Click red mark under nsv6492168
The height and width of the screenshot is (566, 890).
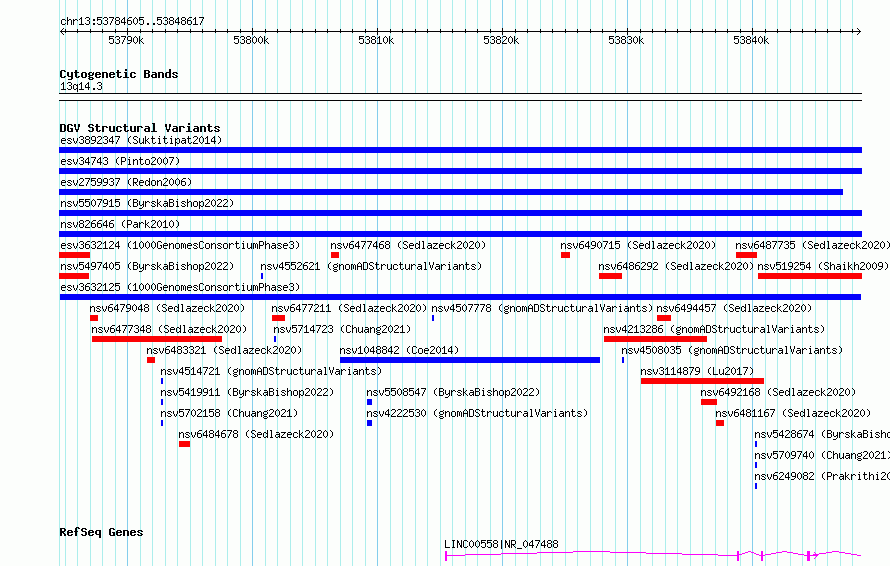coord(709,402)
